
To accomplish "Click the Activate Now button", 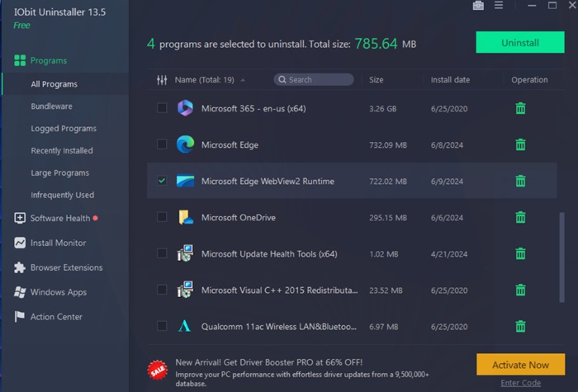I will click(x=520, y=365).
